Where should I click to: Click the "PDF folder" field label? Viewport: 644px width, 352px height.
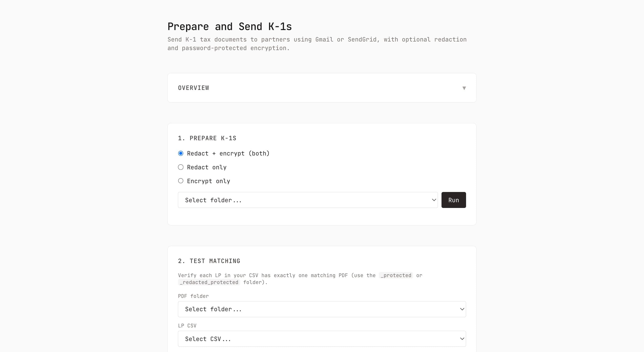click(193, 296)
